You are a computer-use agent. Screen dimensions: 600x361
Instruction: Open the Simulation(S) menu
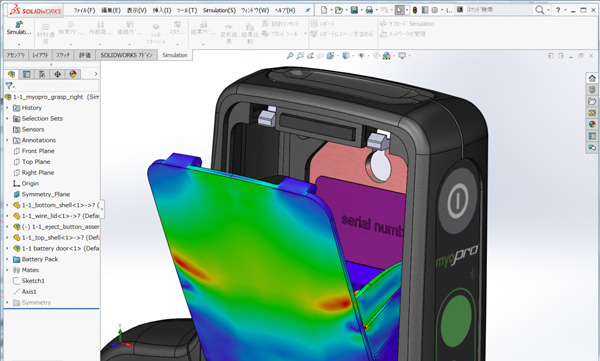click(219, 10)
